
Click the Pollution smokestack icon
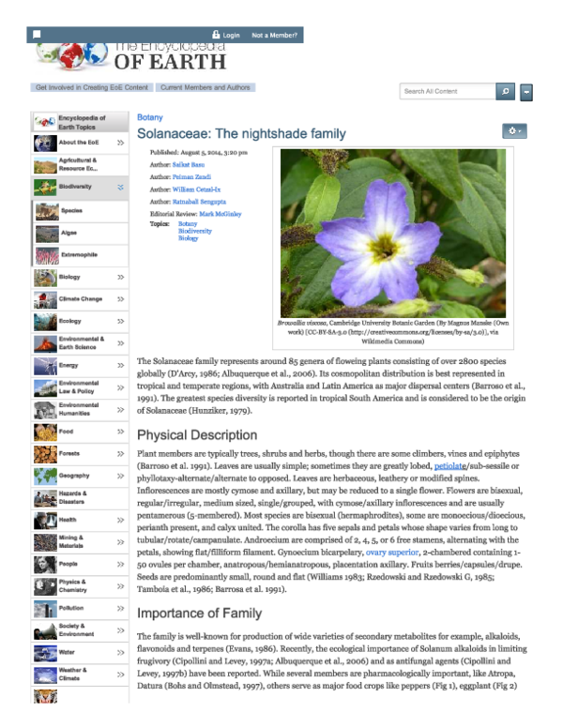pyautogui.click(x=45, y=608)
